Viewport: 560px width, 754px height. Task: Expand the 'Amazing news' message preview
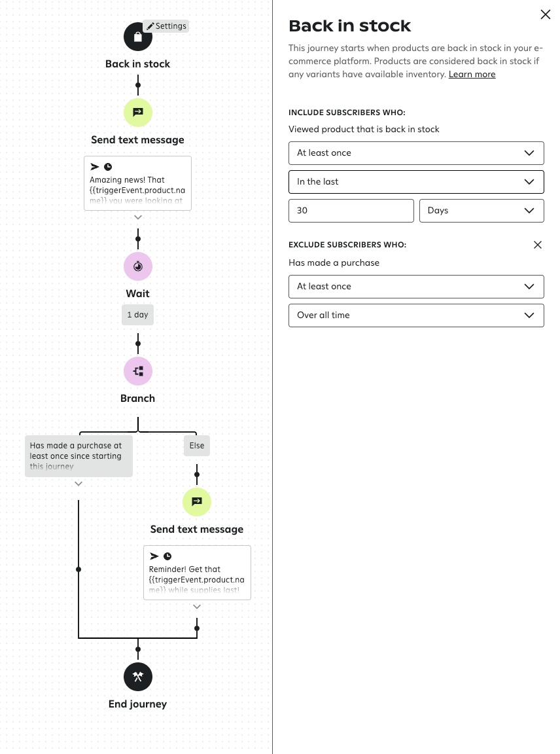137,217
